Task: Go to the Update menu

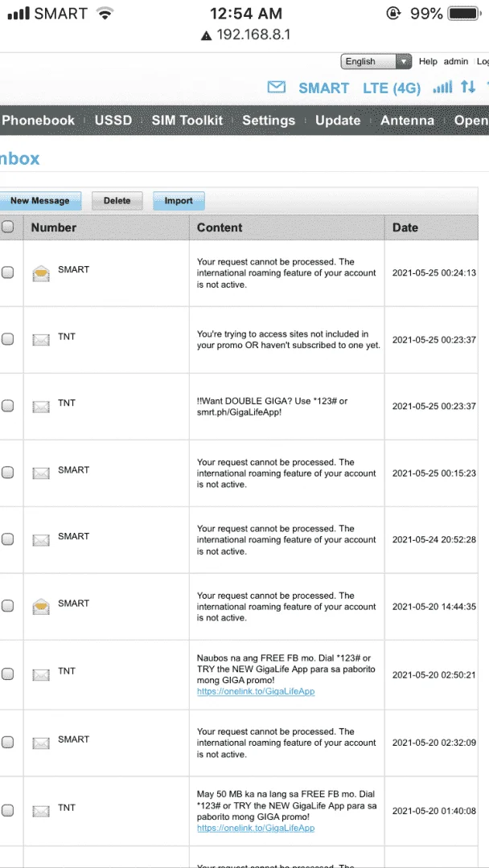Action: click(338, 120)
